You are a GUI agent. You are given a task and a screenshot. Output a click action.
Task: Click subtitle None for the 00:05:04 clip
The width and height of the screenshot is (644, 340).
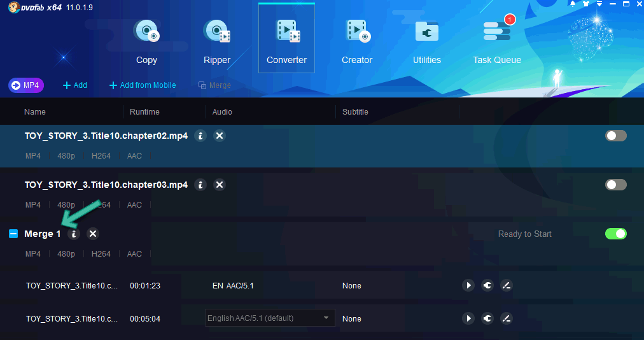coord(351,318)
